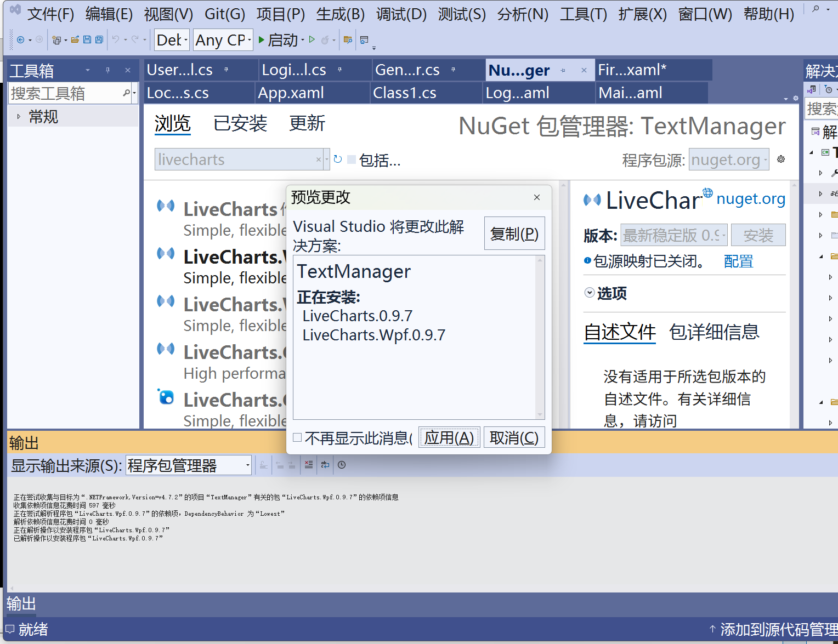Click the open file folder icon
This screenshot has height=644, width=838.
(x=75, y=39)
